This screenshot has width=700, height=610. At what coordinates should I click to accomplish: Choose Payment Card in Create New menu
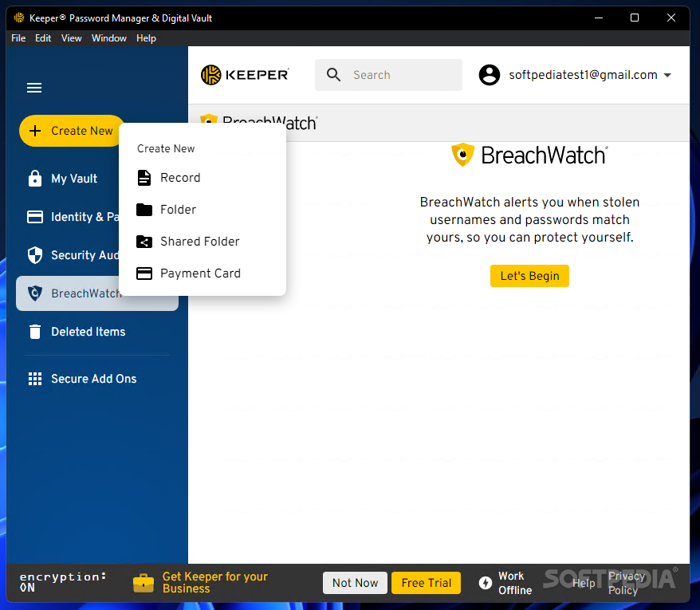[x=203, y=274]
